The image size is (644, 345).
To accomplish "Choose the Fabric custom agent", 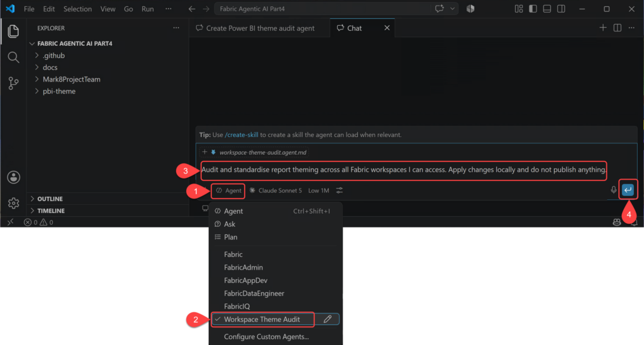I will 275,255.
